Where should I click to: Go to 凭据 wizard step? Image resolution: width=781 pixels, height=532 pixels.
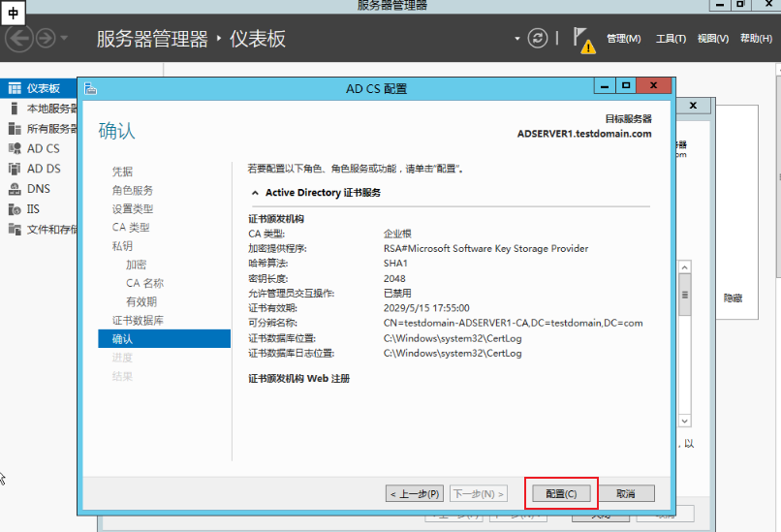click(x=122, y=172)
